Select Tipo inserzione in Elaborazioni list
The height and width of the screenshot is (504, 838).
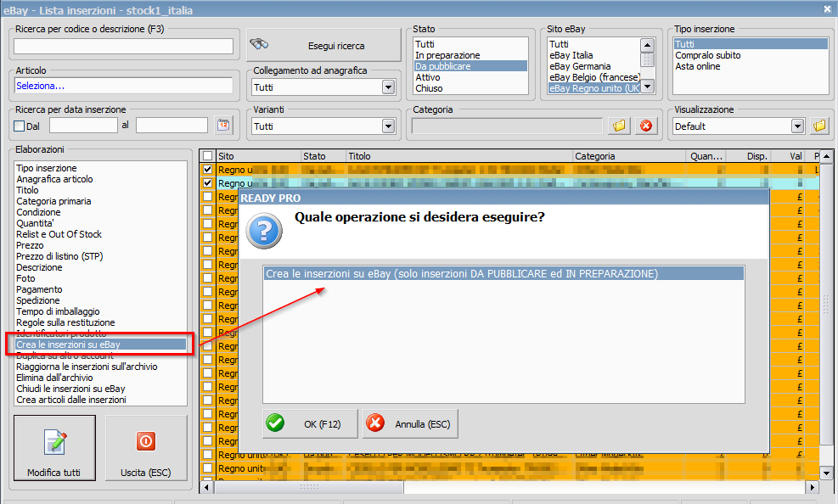(x=47, y=168)
